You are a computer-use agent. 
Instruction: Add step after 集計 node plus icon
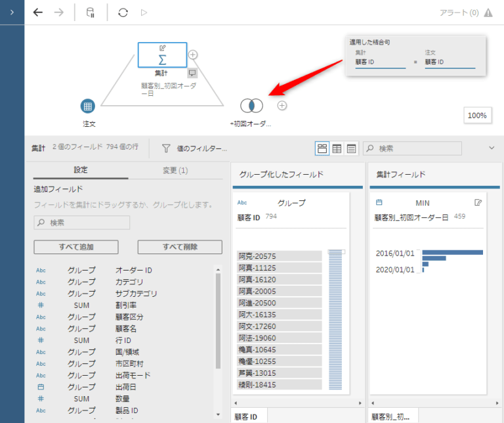[192, 55]
